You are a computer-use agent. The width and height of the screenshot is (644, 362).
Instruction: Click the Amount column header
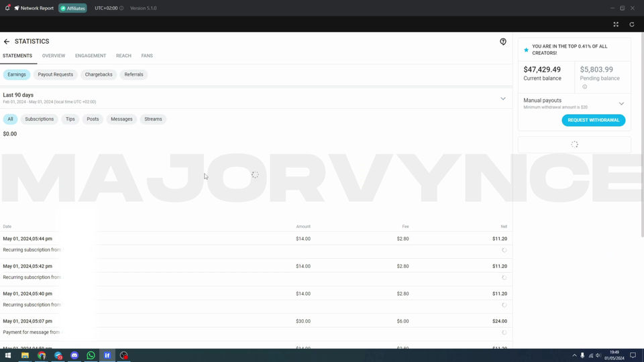click(303, 227)
